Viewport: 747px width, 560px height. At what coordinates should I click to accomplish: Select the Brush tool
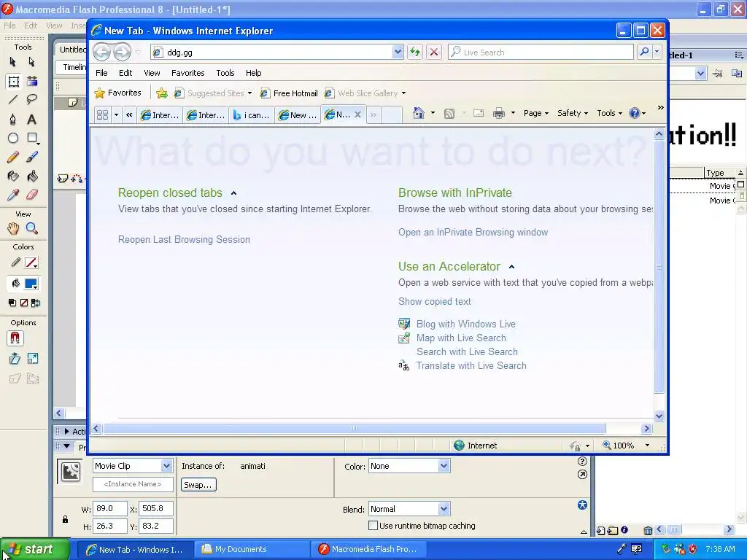pos(32,157)
